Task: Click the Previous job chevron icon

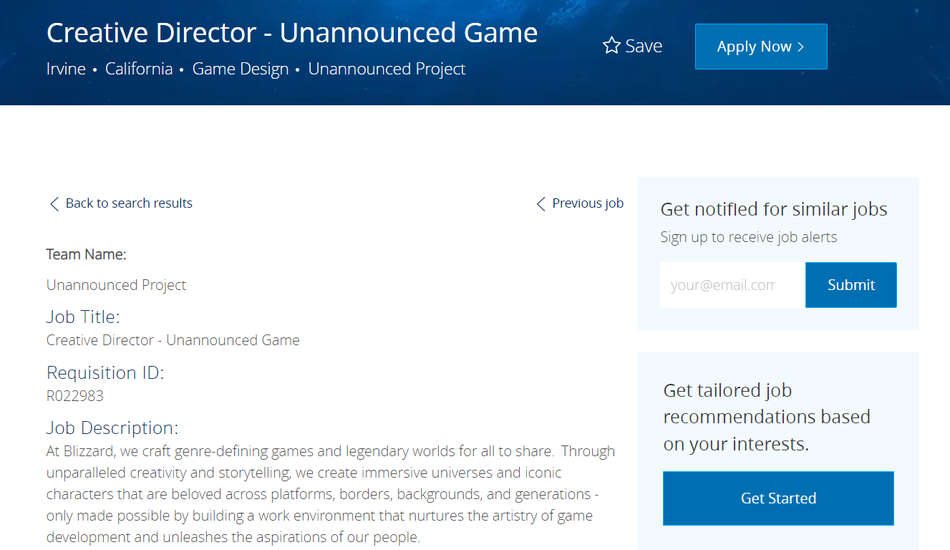Action: pos(541,204)
